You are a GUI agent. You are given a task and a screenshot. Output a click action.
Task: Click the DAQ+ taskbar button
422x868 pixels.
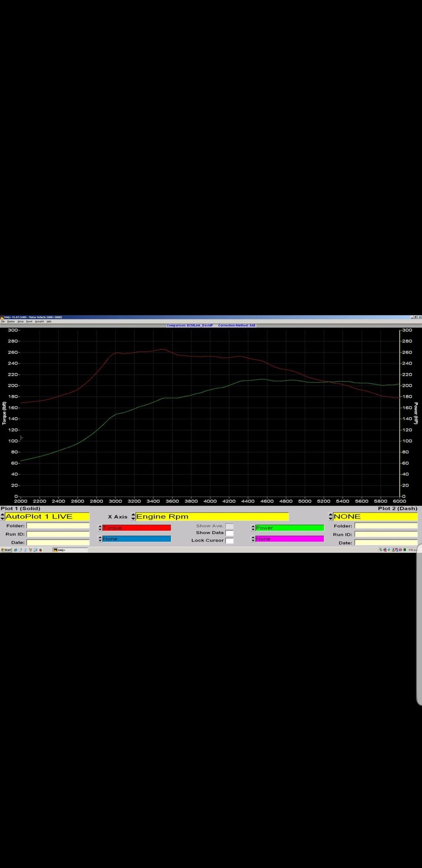69,550
